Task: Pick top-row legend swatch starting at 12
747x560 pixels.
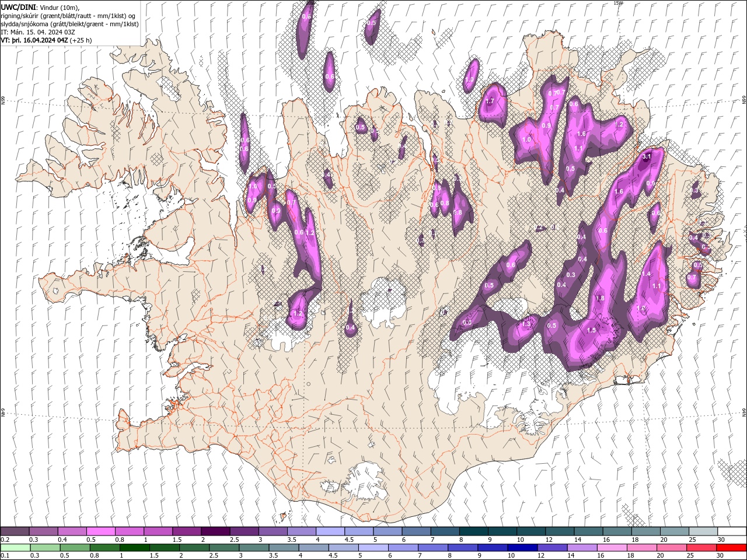Action: tap(559, 531)
